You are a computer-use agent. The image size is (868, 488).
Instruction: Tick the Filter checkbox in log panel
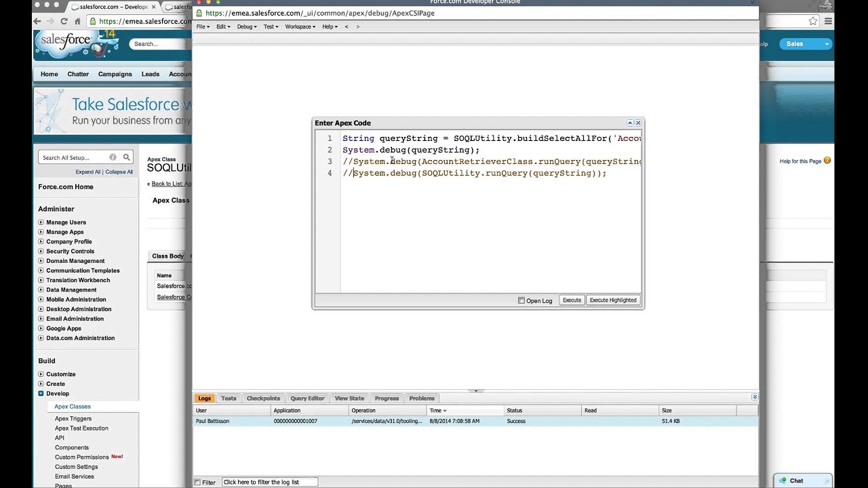(197, 483)
